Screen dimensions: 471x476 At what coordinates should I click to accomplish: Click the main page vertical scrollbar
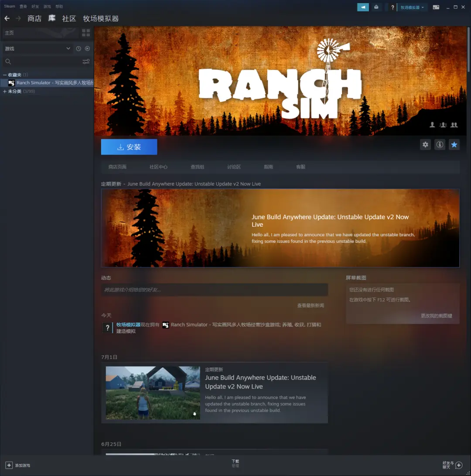[x=468, y=50]
